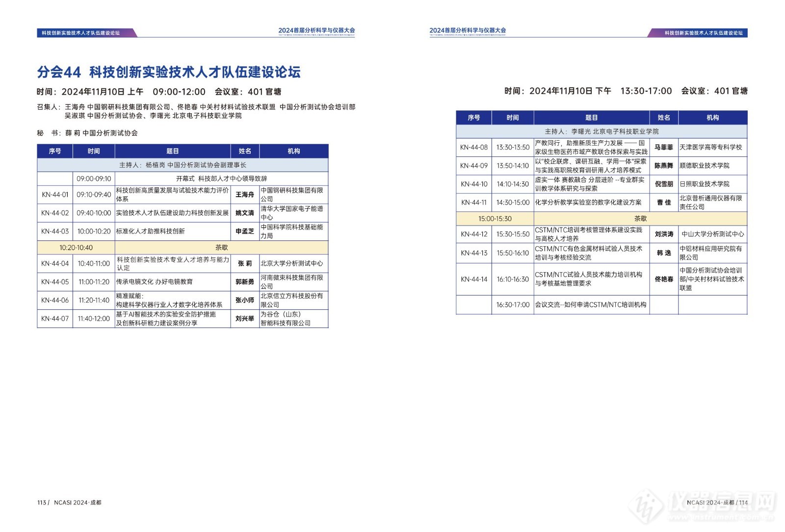Click morning session time '09:00-12:00'
This screenshot has height=532, width=785.
coord(179,92)
